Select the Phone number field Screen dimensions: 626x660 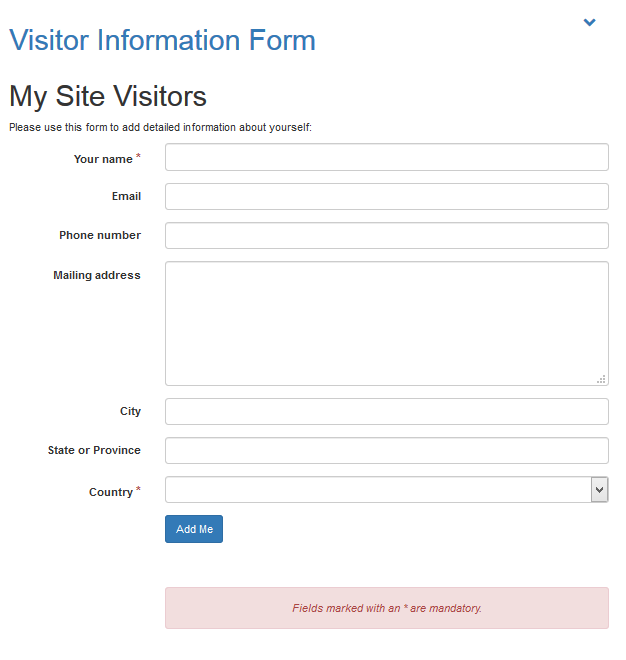(386, 235)
